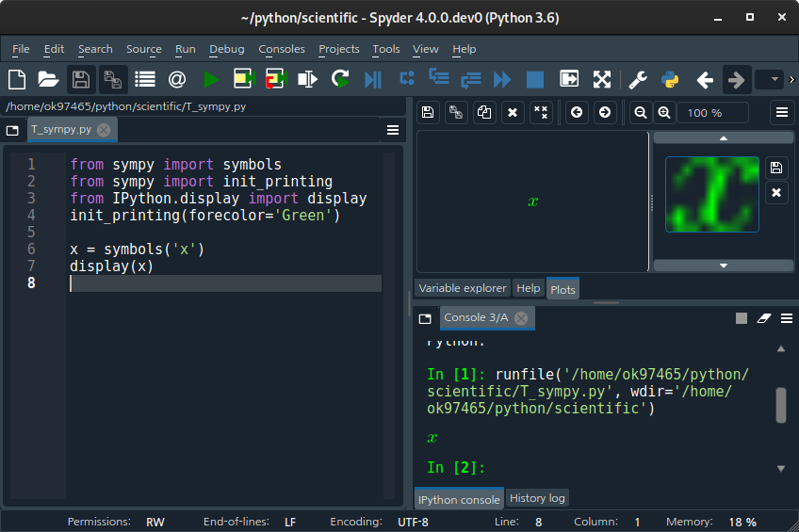Viewport: 799px width, 532px height.
Task: Select the T_sympy.py editor tab
Action: [61, 129]
